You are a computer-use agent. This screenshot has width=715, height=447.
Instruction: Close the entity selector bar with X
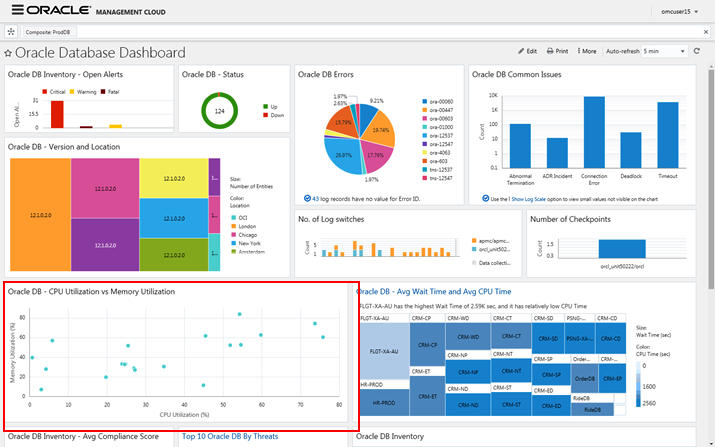coord(706,32)
